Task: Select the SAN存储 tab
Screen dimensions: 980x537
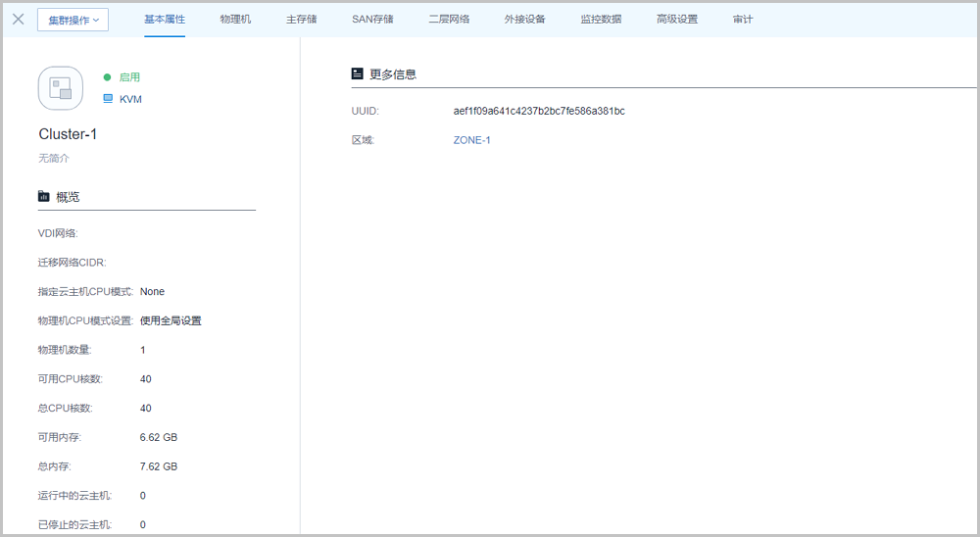Action: coord(372,19)
